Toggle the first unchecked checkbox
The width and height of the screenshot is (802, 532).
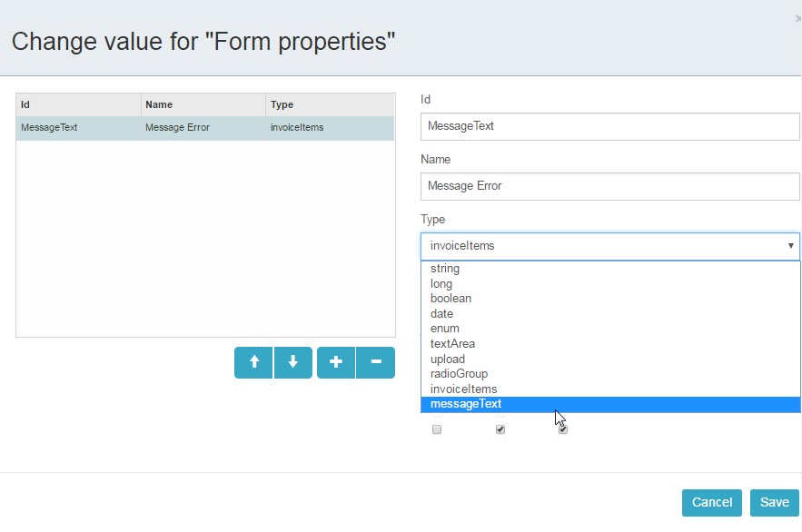[x=437, y=429]
